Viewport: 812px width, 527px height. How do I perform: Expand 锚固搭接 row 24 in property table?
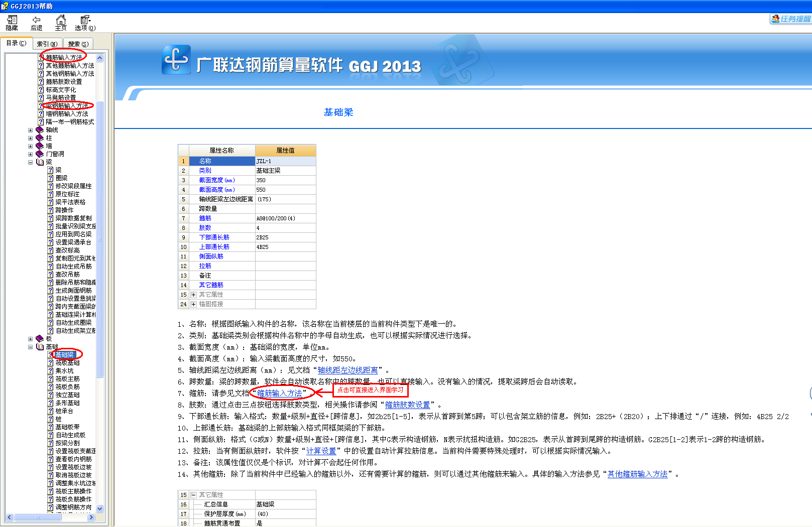click(193, 304)
